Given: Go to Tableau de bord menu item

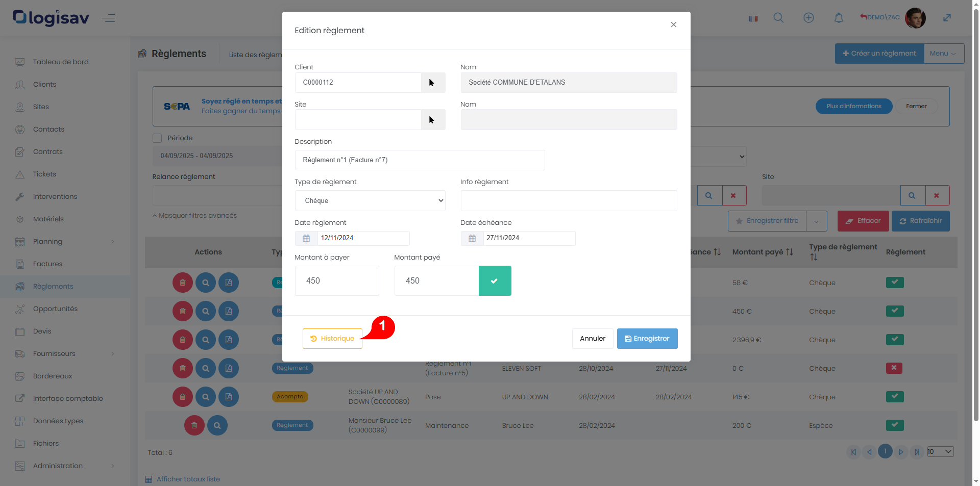Looking at the screenshot, I should pyautogui.click(x=61, y=62).
